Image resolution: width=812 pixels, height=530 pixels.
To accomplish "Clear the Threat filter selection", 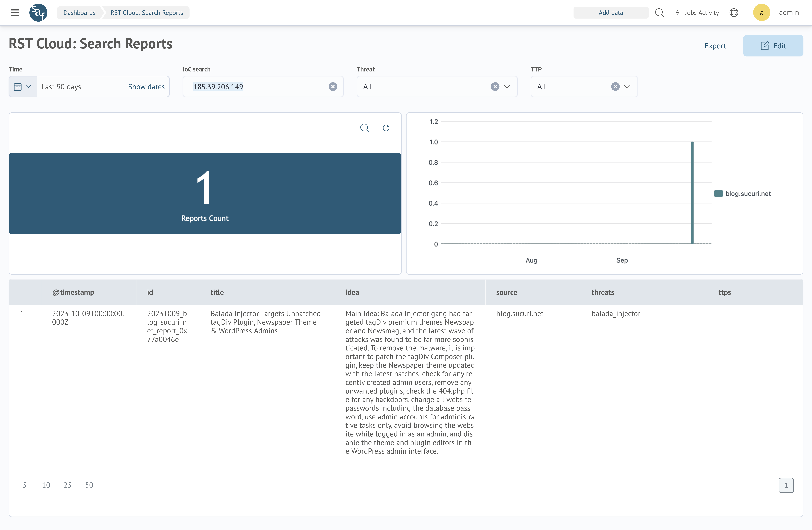I will point(495,87).
